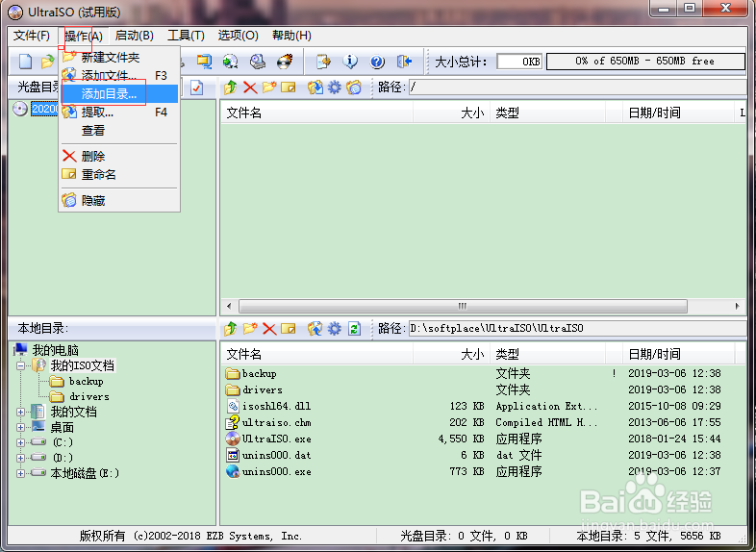The image size is (756, 552).
Task: Click the 大小总计 0KB field
Action: (519, 62)
